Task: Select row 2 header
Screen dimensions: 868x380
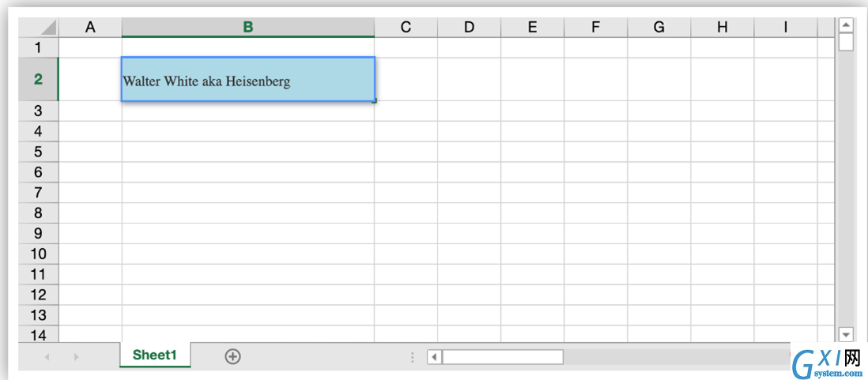Action: (38, 79)
